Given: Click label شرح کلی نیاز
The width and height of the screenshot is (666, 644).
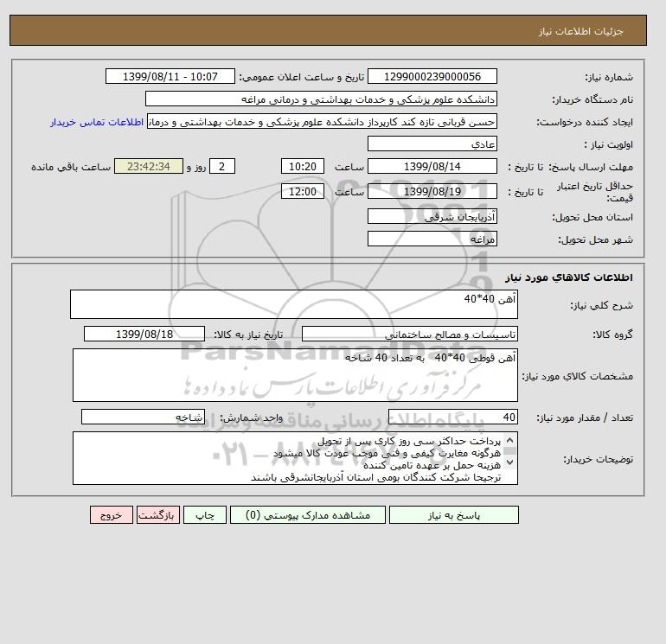Looking at the screenshot, I should (x=601, y=305).
